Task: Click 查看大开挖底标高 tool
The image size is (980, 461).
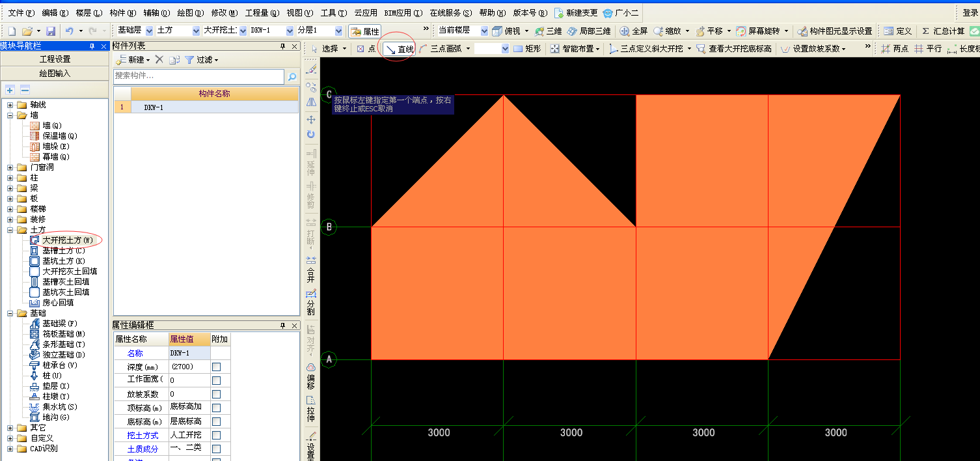Action: point(733,49)
